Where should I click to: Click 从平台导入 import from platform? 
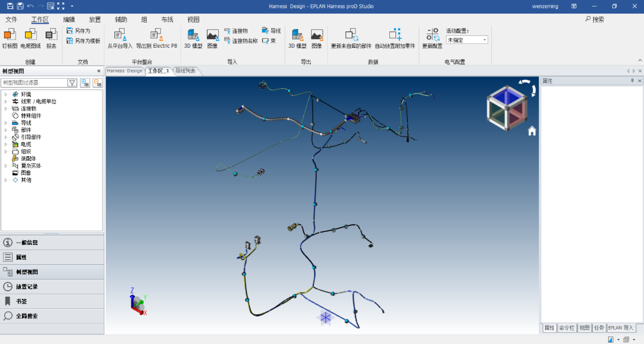coord(120,39)
